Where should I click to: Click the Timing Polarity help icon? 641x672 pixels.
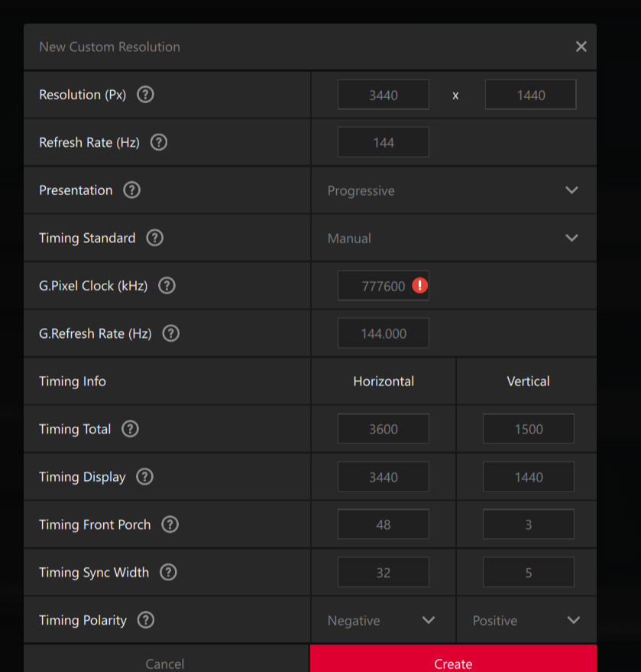click(x=146, y=620)
